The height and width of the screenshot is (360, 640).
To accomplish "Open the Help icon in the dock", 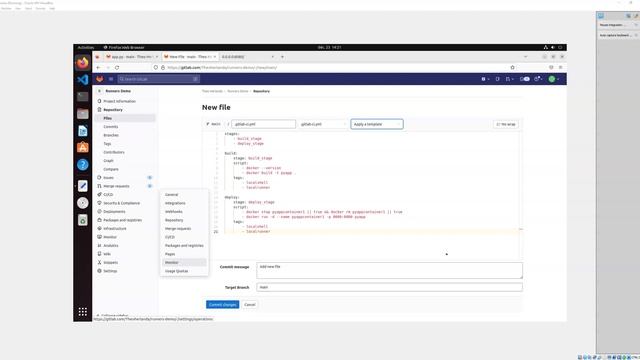I will [82, 164].
